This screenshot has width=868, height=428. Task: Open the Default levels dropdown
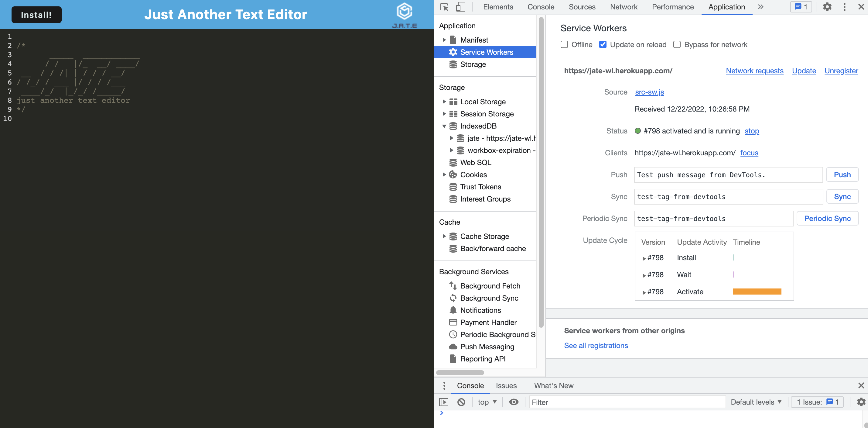pos(757,402)
